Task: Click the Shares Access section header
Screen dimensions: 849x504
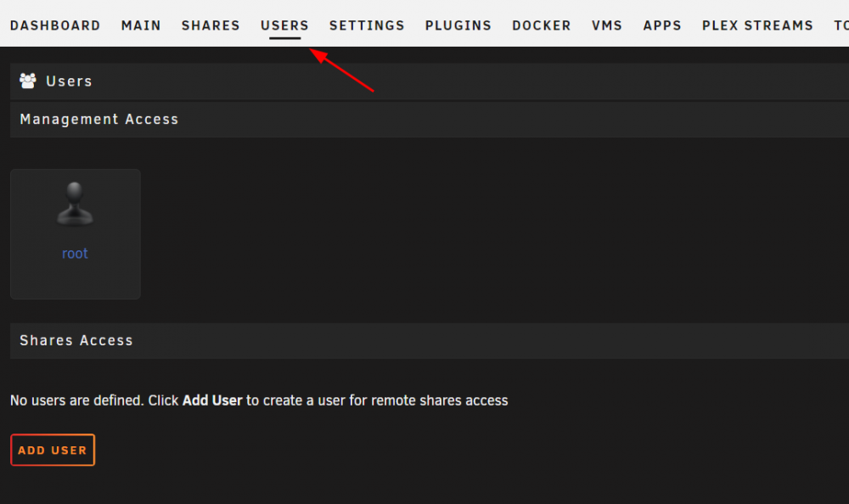Action: coord(430,340)
